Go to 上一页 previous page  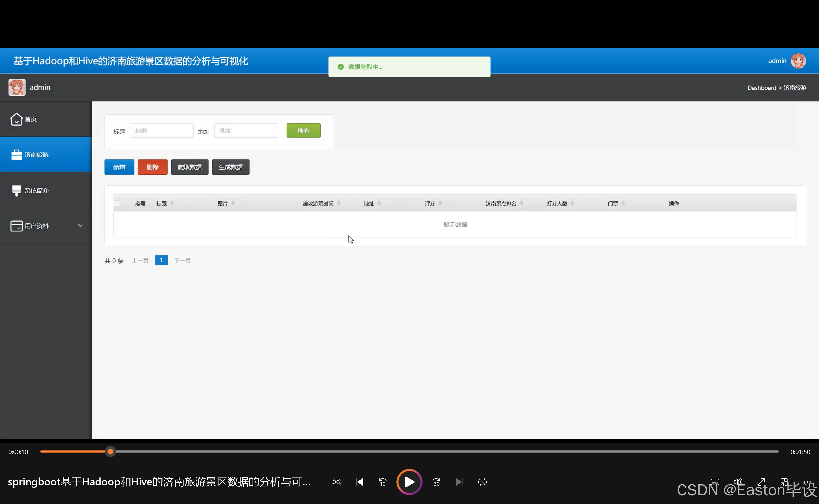[x=140, y=261]
